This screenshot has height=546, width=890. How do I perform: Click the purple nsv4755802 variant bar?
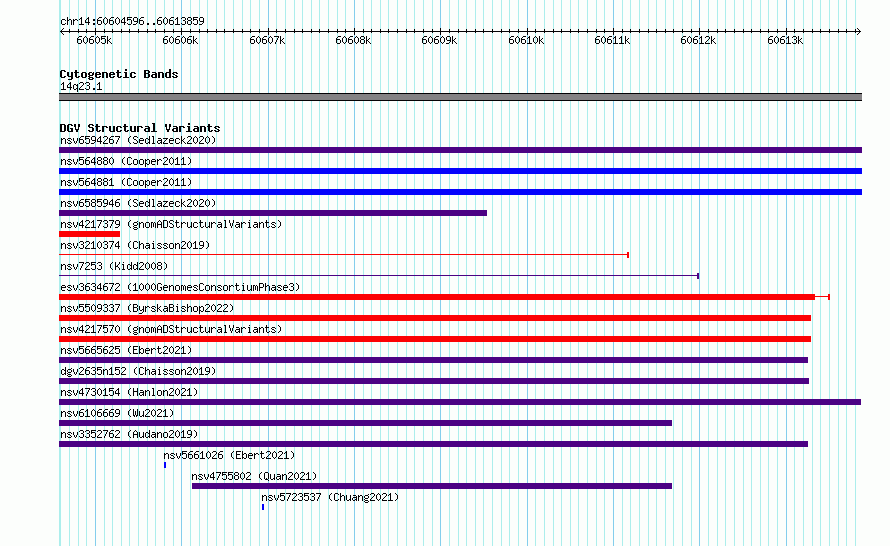click(432, 486)
